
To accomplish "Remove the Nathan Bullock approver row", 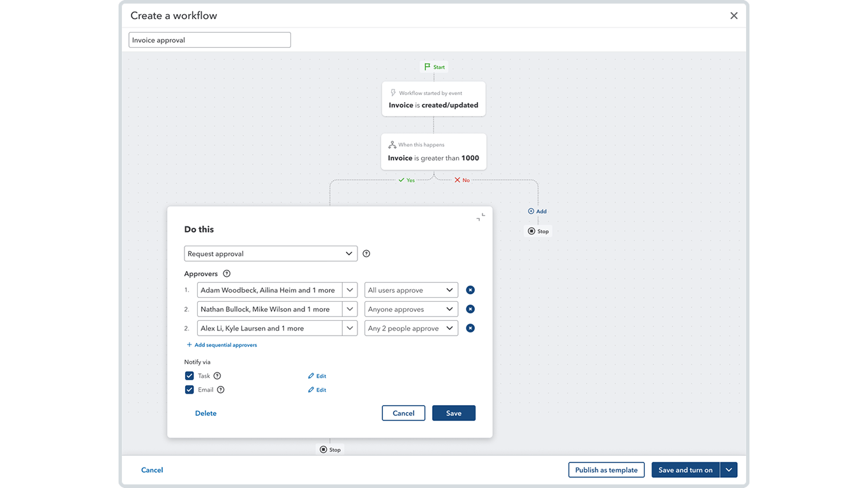I will (470, 309).
